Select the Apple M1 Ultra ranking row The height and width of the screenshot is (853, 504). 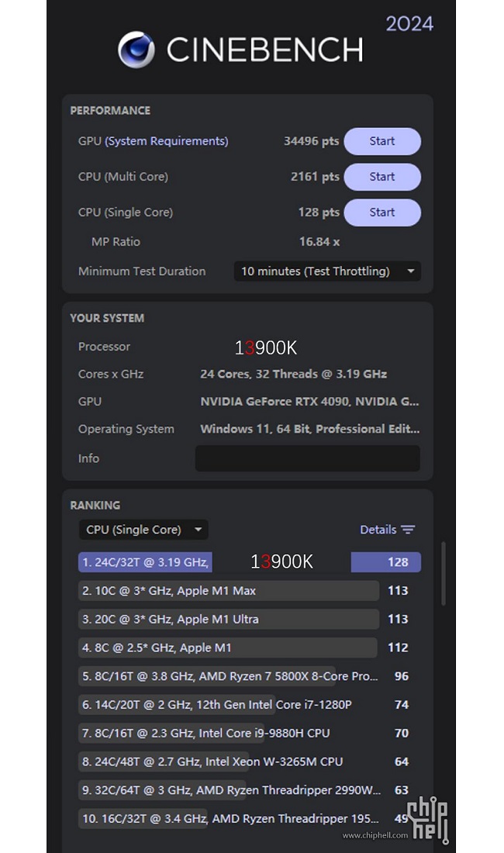[229, 620]
